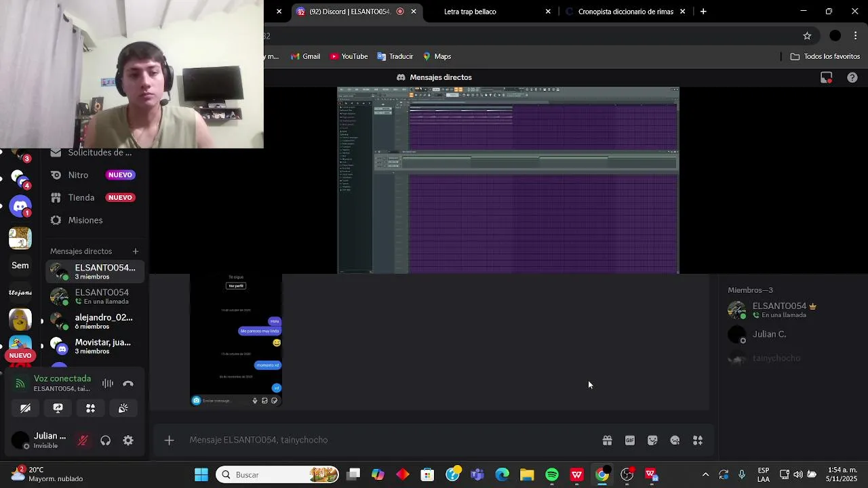The image size is (868, 488).
Task: Open File Explorer from taskbar
Action: click(x=527, y=474)
